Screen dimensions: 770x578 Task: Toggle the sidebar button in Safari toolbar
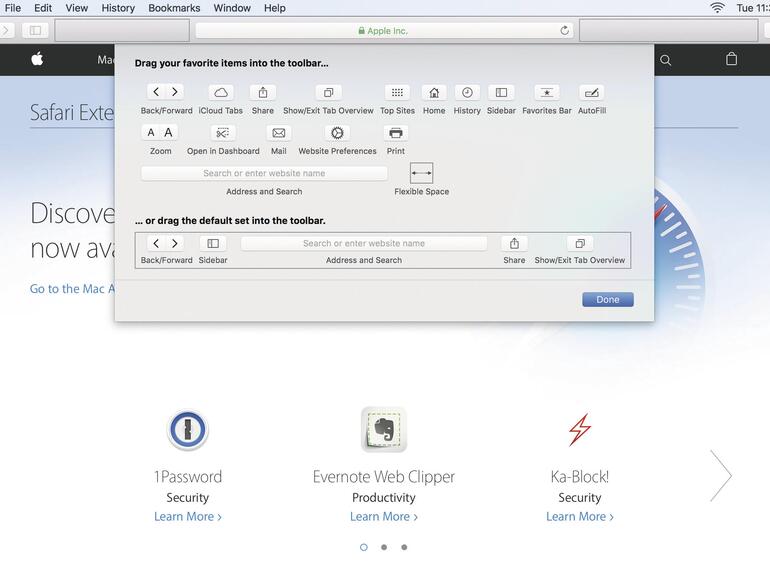[x=35, y=30]
